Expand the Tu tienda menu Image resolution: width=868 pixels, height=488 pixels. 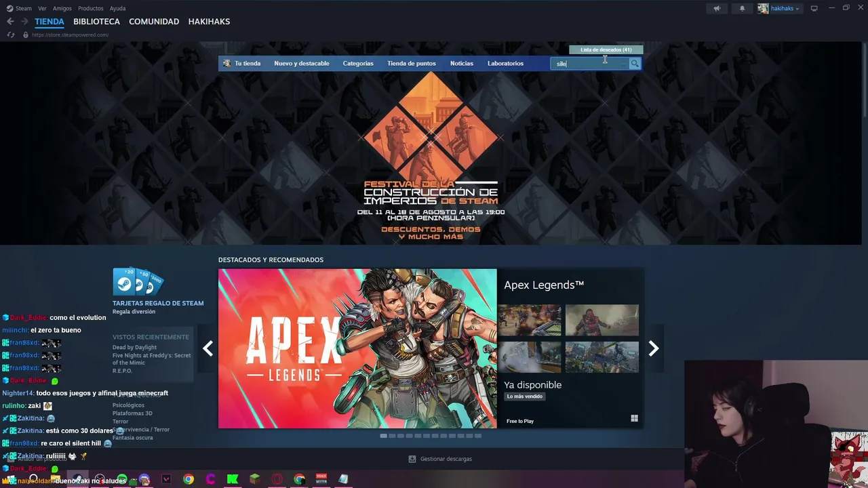pyautogui.click(x=248, y=64)
